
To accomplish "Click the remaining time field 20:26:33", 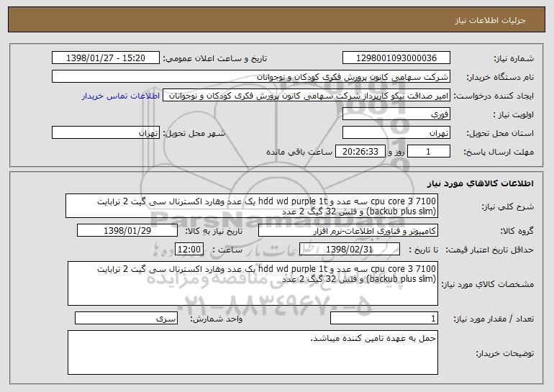I will 360,152.
